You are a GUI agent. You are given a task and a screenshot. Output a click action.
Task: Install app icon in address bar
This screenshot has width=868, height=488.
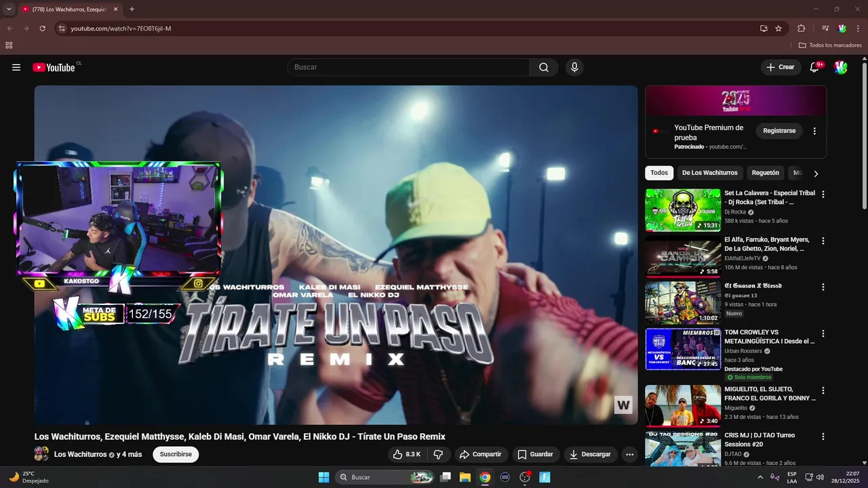pos(764,28)
